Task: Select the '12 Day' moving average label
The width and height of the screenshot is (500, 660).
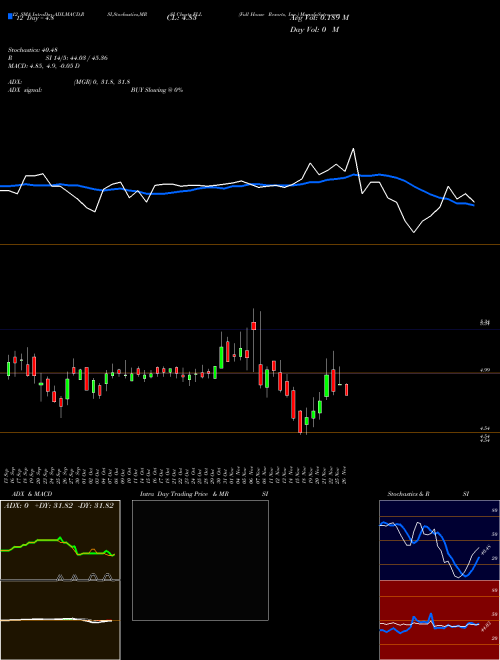Action: (x=35, y=18)
